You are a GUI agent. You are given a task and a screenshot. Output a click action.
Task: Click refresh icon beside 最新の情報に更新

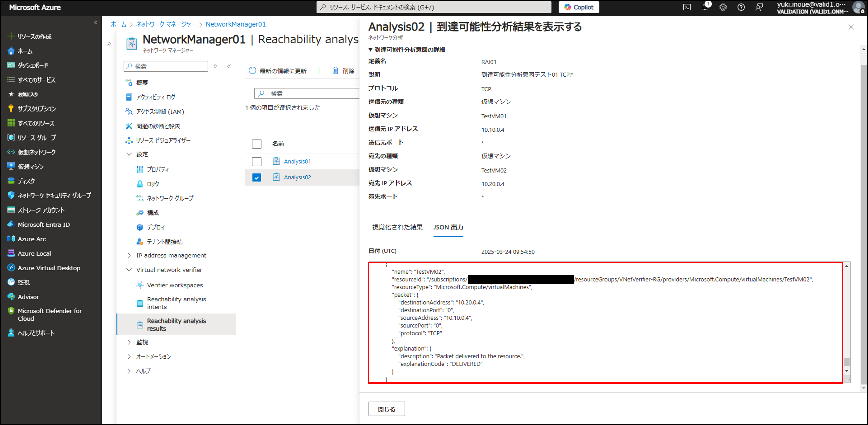252,71
